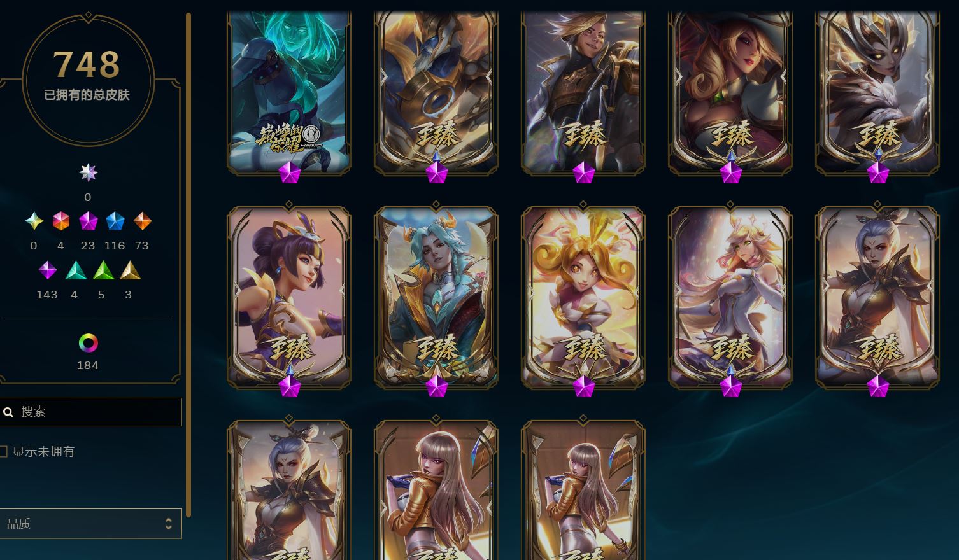This screenshot has height=560, width=959.
Task: Click the magenta pentagon gem with count 23
Action: (x=88, y=221)
